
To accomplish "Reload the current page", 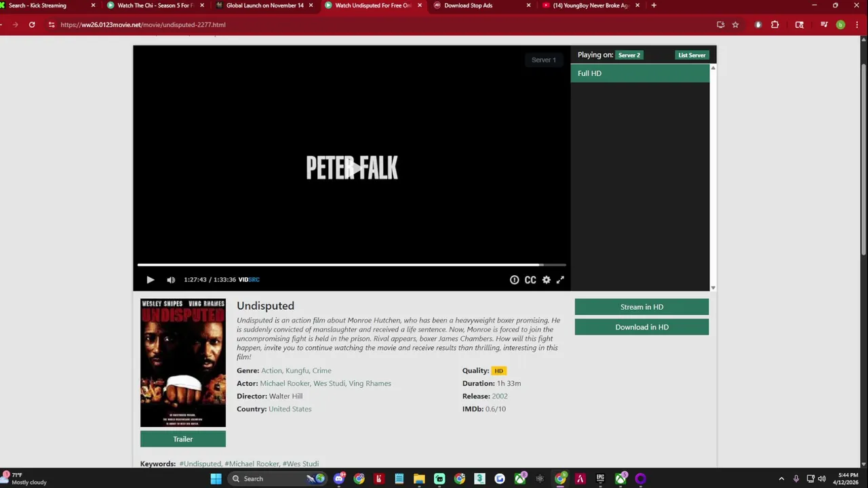I will (x=32, y=24).
